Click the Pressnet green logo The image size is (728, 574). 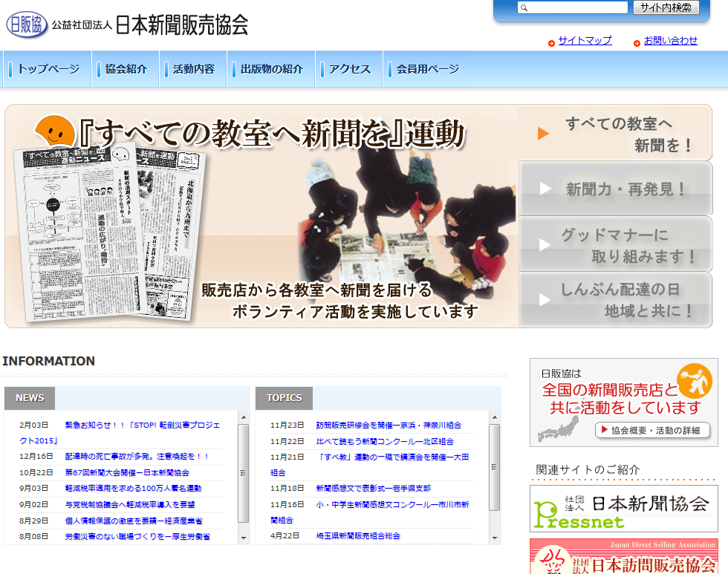coord(579,515)
